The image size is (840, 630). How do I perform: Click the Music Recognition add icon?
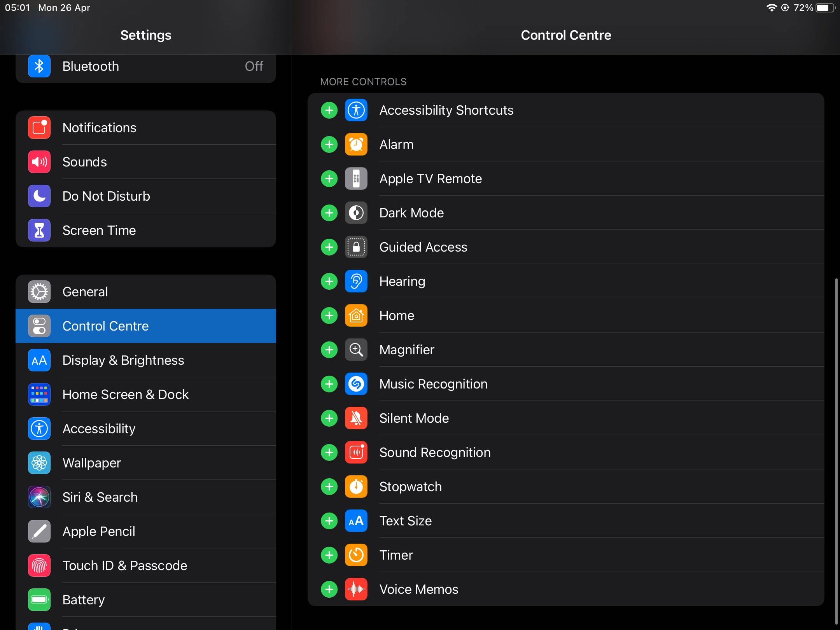pos(329,384)
